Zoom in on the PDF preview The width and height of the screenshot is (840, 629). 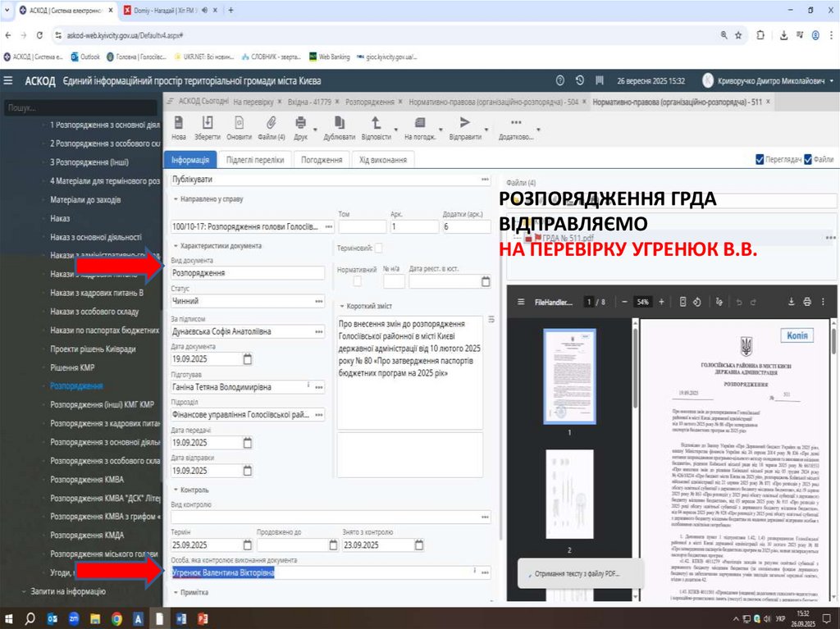point(660,302)
